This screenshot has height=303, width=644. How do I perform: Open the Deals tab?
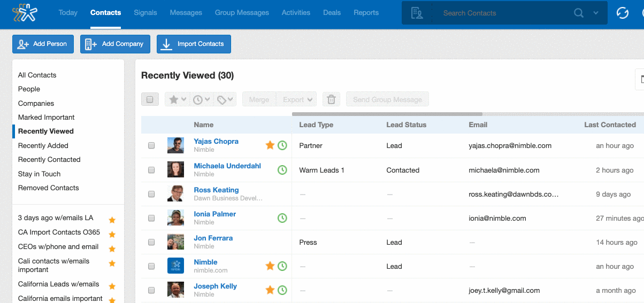pos(332,13)
